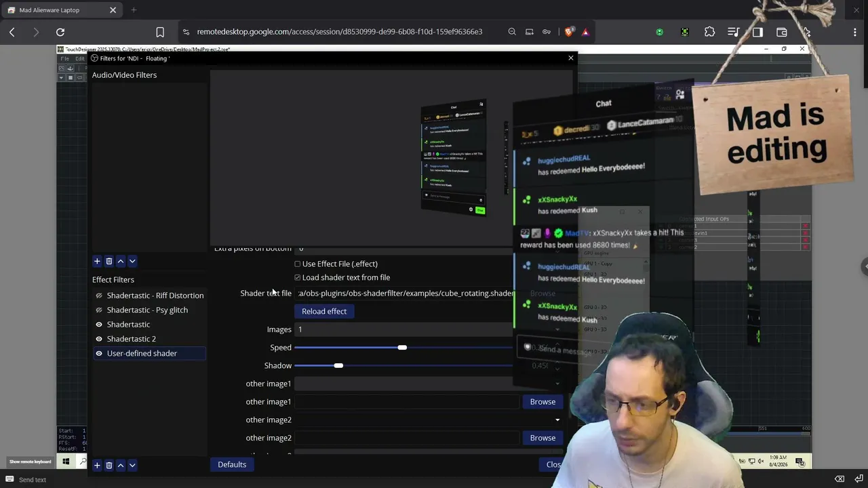Edit the Shader text file path

(x=405, y=293)
